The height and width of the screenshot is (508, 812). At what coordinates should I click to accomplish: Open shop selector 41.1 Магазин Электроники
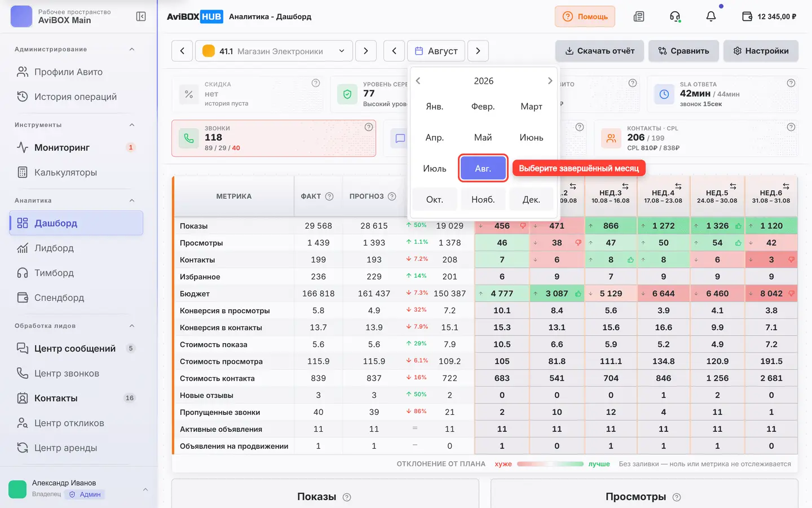pos(274,51)
